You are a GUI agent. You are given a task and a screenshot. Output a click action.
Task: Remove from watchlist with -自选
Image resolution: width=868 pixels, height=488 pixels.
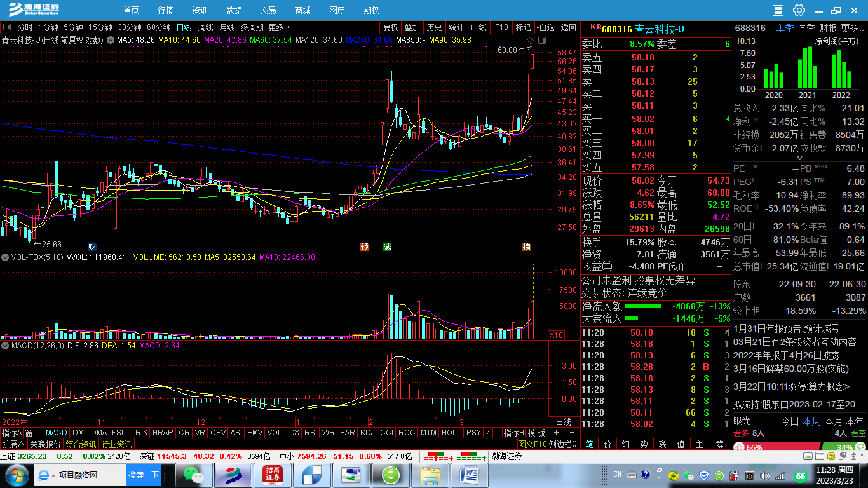pos(545,27)
